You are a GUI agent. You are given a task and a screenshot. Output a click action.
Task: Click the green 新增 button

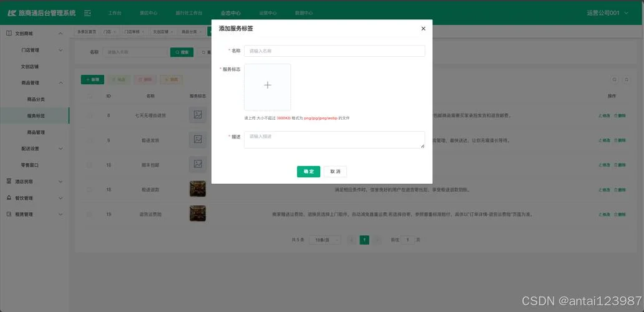pyautogui.click(x=92, y=80)
